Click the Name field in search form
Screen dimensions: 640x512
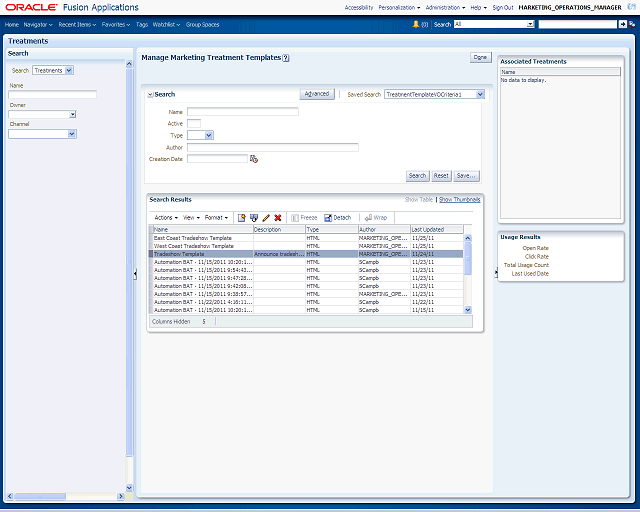[x=243, y=111]
